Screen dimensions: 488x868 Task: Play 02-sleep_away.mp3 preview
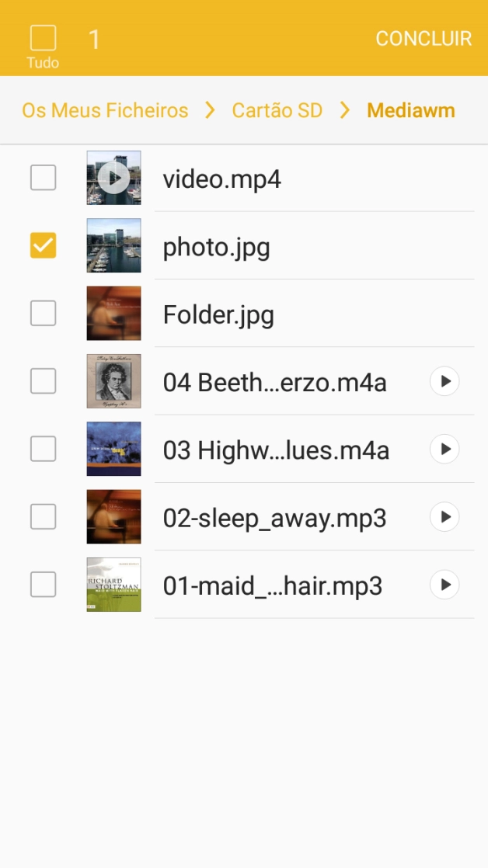[x=444, y=517]
